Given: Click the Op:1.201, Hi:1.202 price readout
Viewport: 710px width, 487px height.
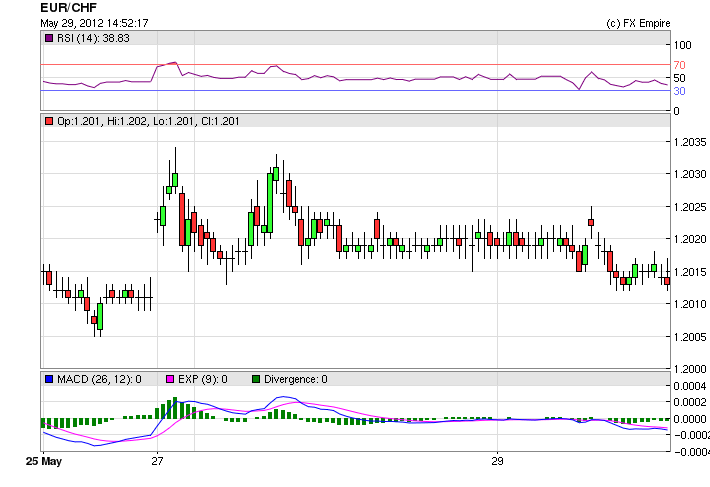Looking at the screenshot, I should click(148, 121).
